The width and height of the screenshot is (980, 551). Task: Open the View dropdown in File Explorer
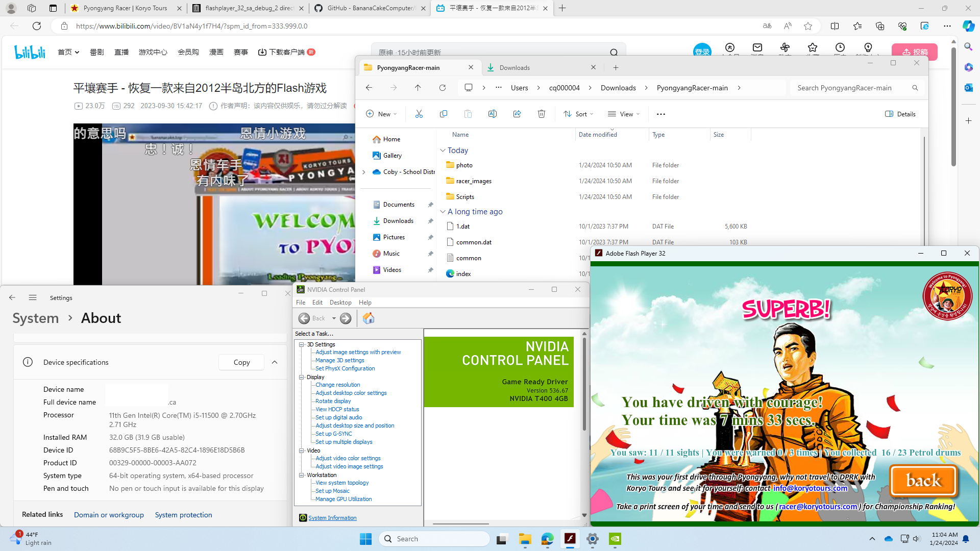624,114
